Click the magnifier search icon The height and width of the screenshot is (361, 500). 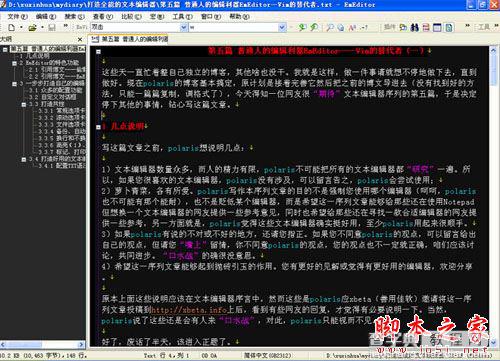(330, 28)
